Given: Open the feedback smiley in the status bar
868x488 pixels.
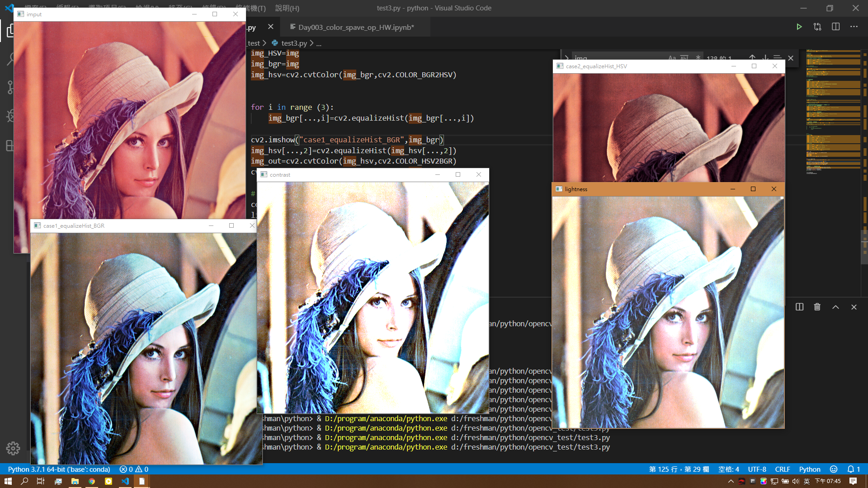Looking at the screenshot, I should click(x=834, y=469).
